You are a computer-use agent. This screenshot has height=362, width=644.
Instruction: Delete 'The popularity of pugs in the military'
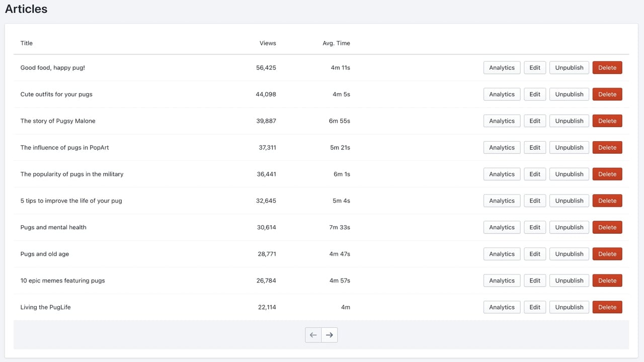[x=607, y=174]
